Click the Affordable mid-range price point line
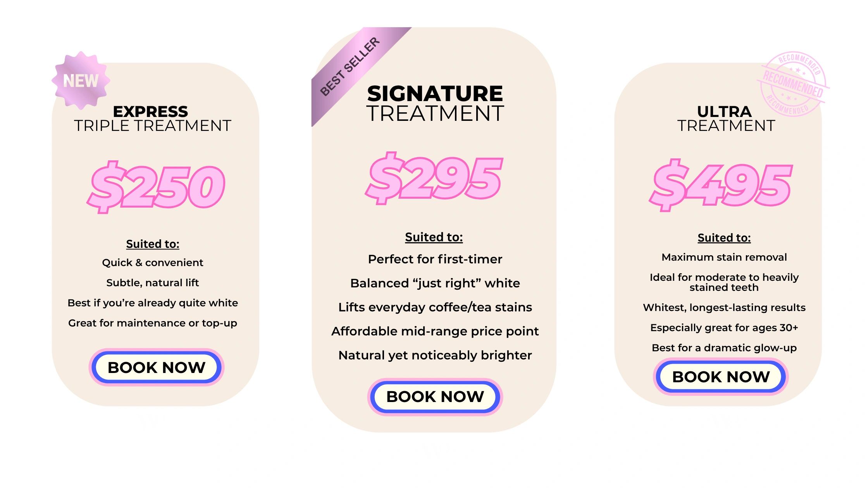868x488 pixels. point(435,331)
